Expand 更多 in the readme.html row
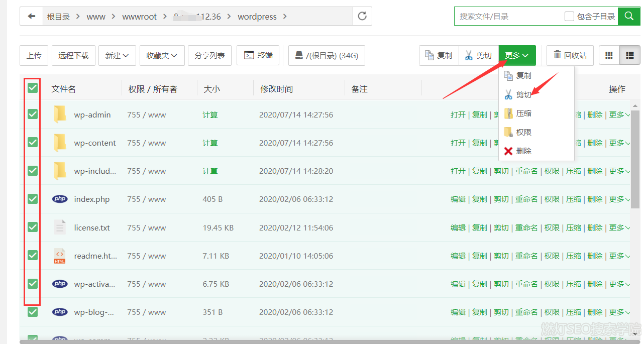This screenshot has height=344, width=644. point(619,256)
